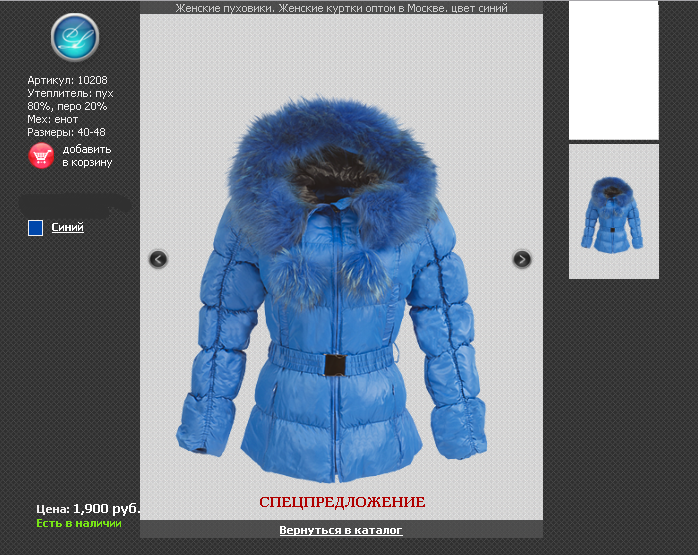Screen dimensions: 698x555
Task: Select the blue color swatch
Action: point(36,227)
